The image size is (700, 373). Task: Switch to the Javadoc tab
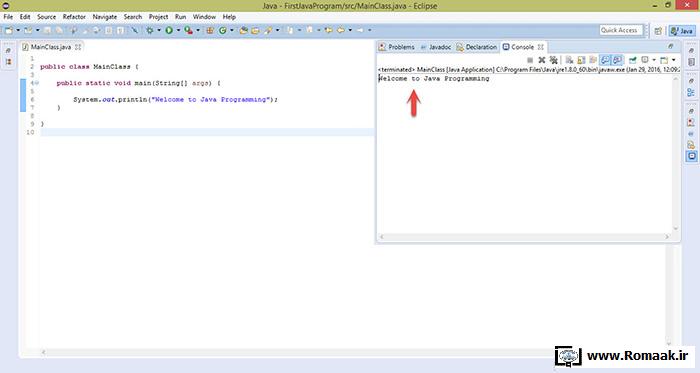[436, 47]
